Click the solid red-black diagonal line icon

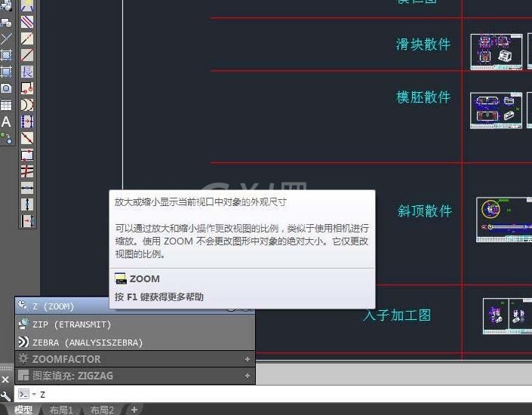(x=27, y=55)
